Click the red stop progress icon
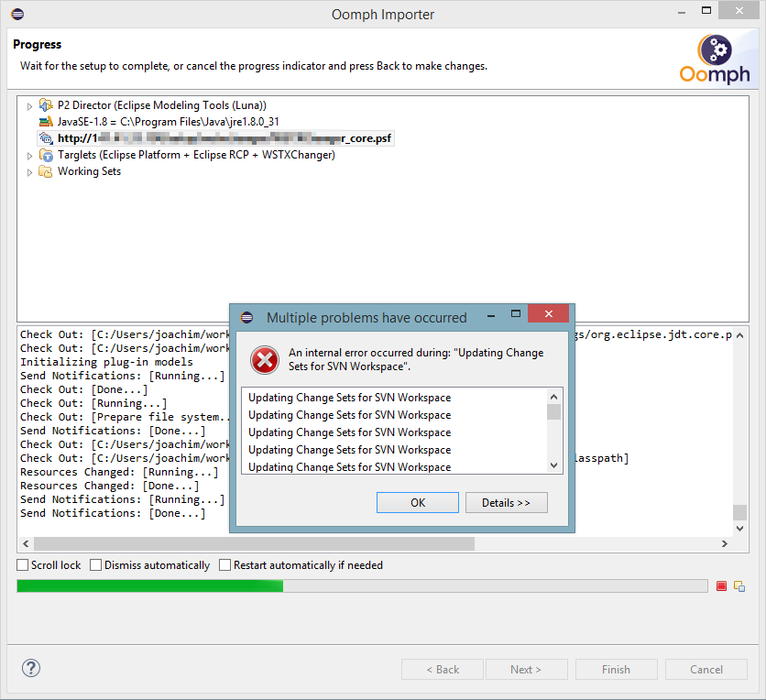The image size is (766, 700). tap(721, 586)
